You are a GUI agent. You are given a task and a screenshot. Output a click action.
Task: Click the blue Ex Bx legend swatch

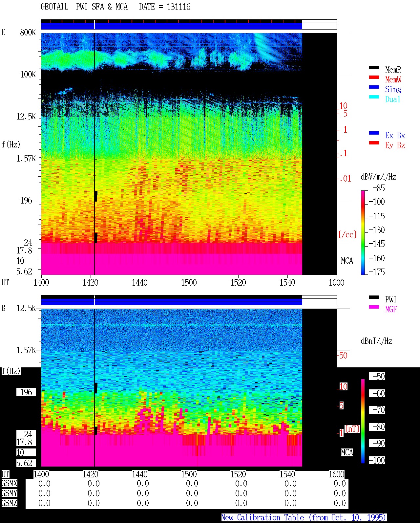[374, 133]
